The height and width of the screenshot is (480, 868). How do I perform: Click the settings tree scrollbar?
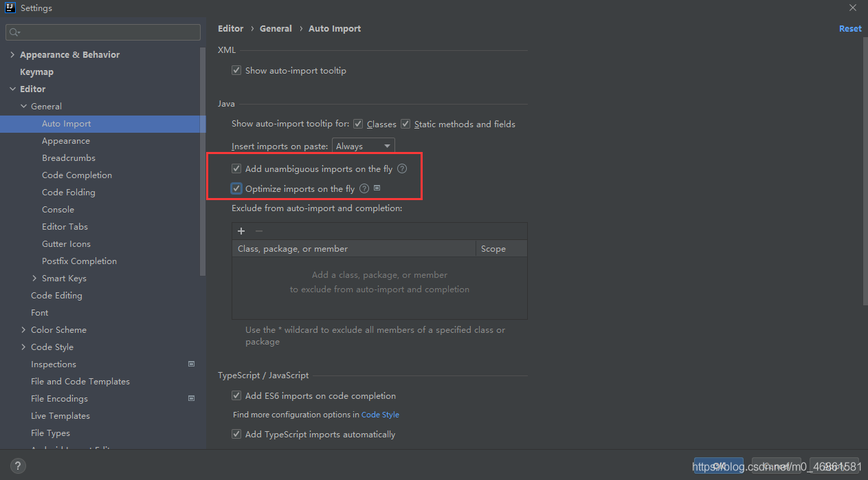click(x=203, y=162)
